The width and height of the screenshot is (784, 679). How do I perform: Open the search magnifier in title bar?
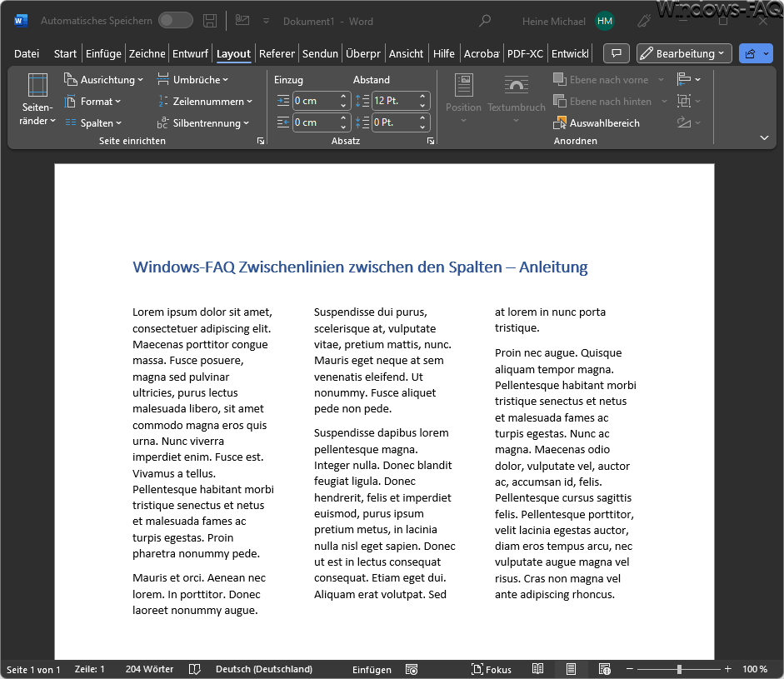tap(485, 21)
